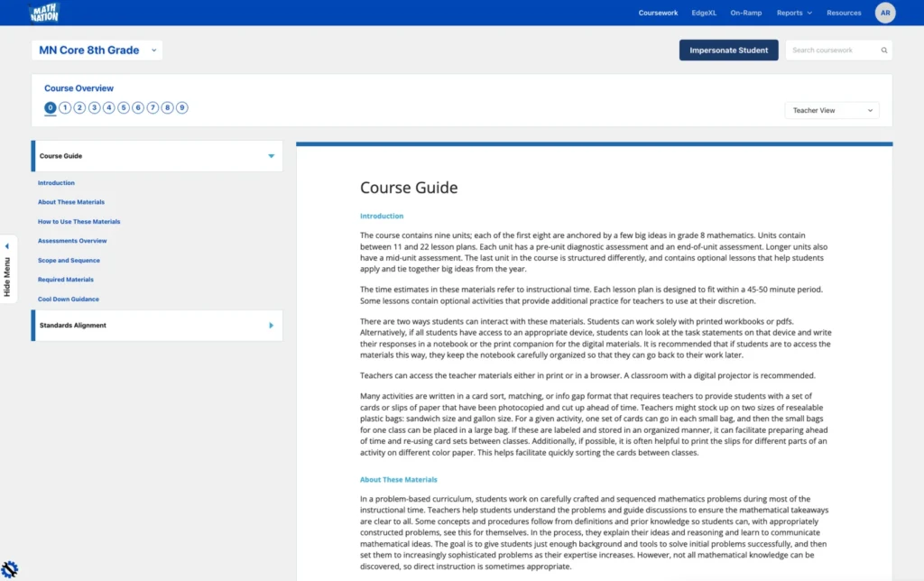This screenshot has height=581, width=924.
Task: Click the Search coursework field
Action: tap(832, 51)
